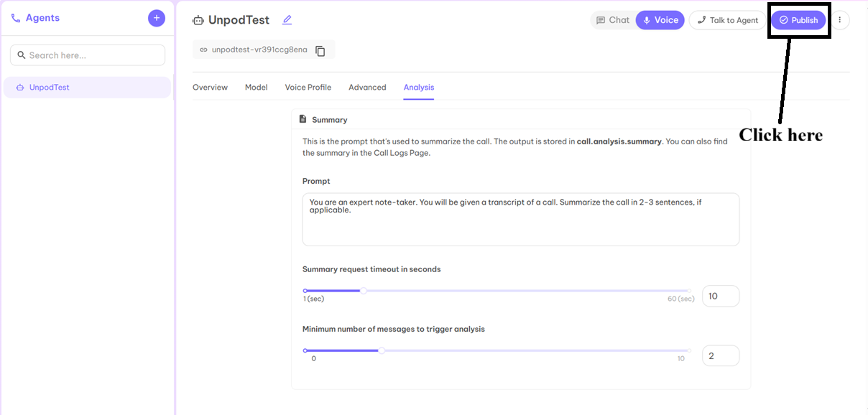Switch agent to Voice mode
Viewport: 868px width, 415px height.
(660, 19)
